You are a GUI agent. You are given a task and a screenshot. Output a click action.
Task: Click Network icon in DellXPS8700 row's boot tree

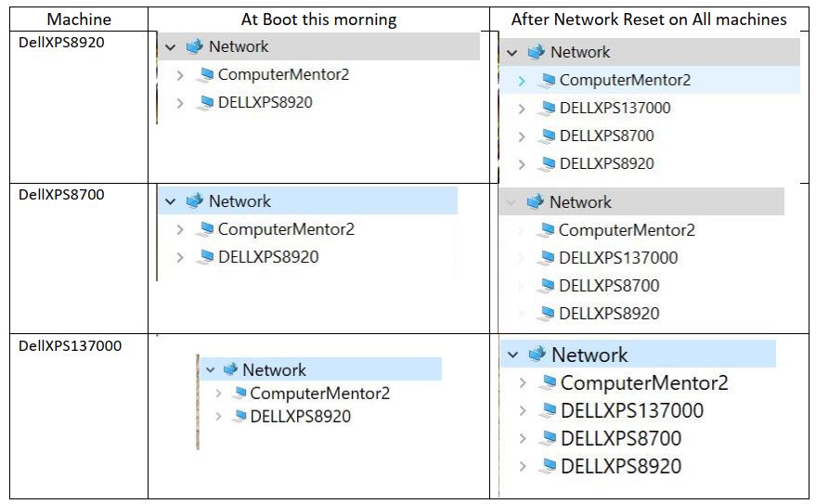(194, 201)
